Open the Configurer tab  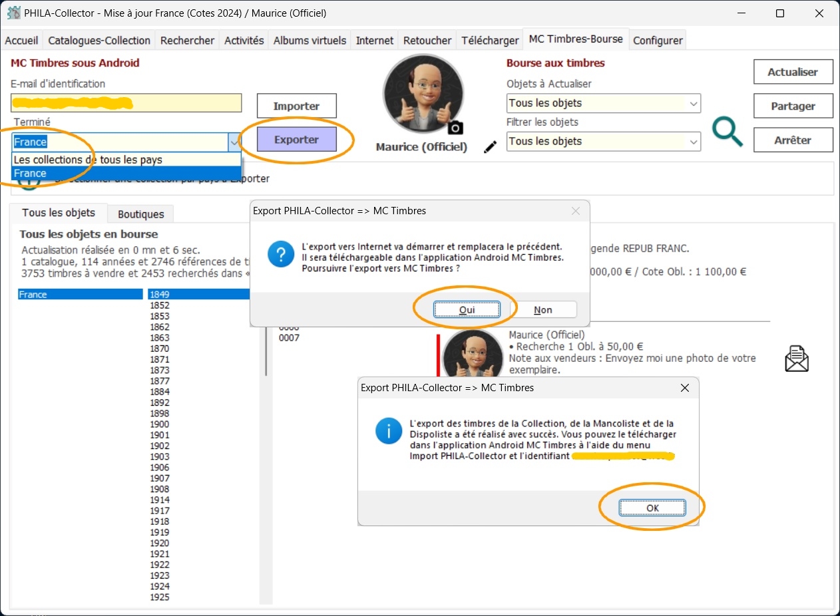click(x=658, y=41)
